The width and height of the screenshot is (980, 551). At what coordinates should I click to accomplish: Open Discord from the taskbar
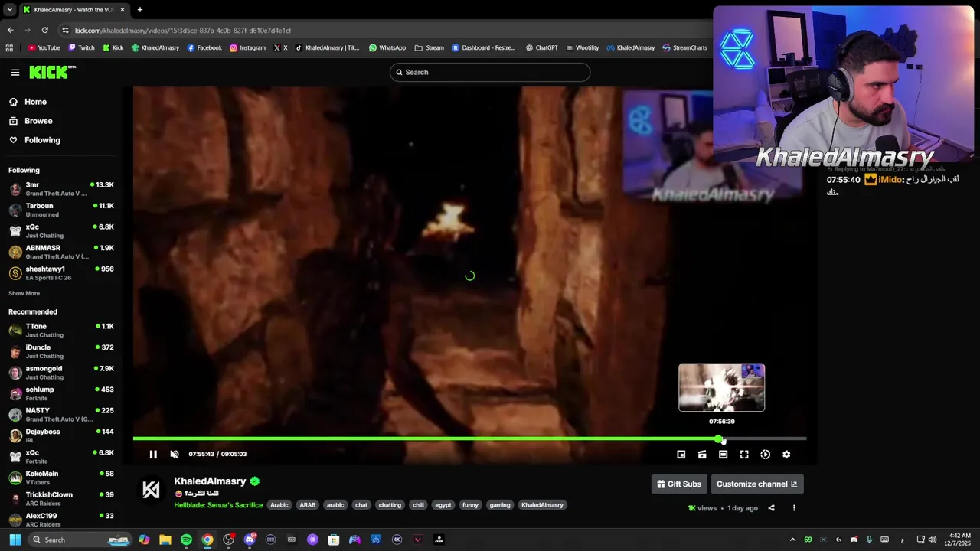249,540
